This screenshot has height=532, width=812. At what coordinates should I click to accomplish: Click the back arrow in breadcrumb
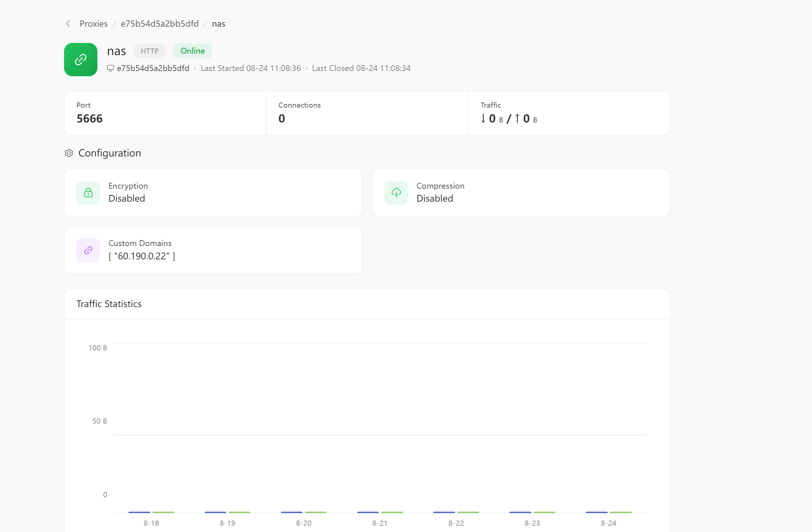[68, 24]
